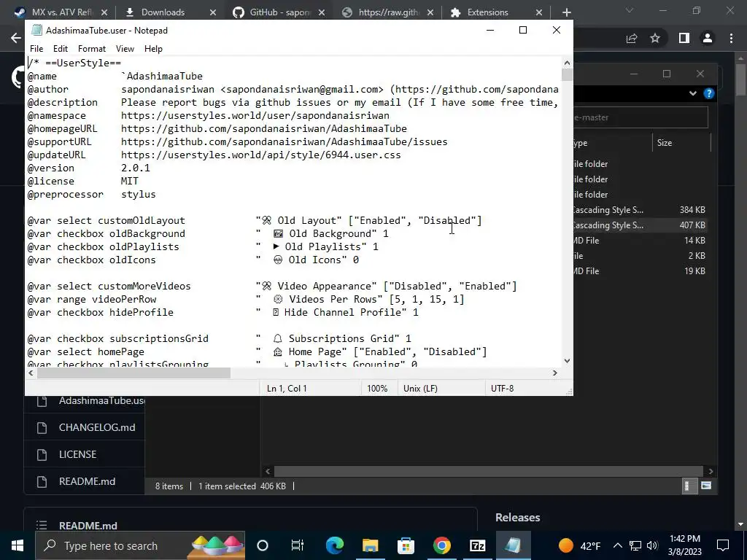
Task: Open AdashimaaTube.user file in GitHub list
Action: coord(101,400)
